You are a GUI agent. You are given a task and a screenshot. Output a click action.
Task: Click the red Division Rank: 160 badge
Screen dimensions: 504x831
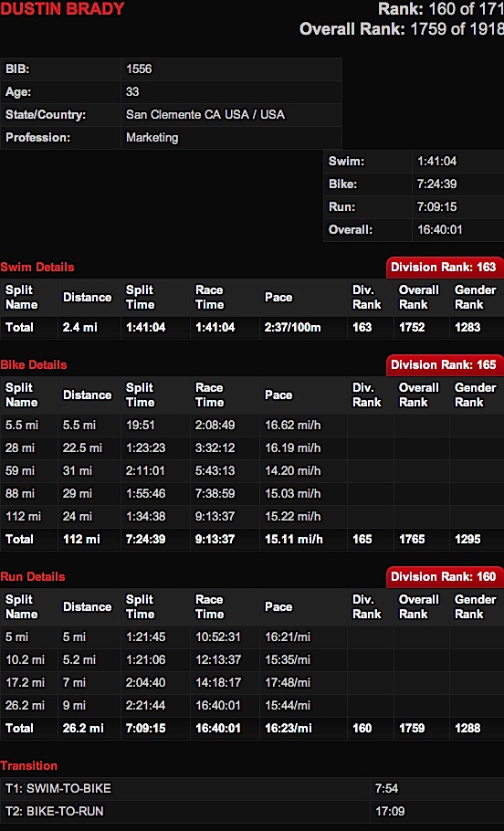(x=444, y=576)
